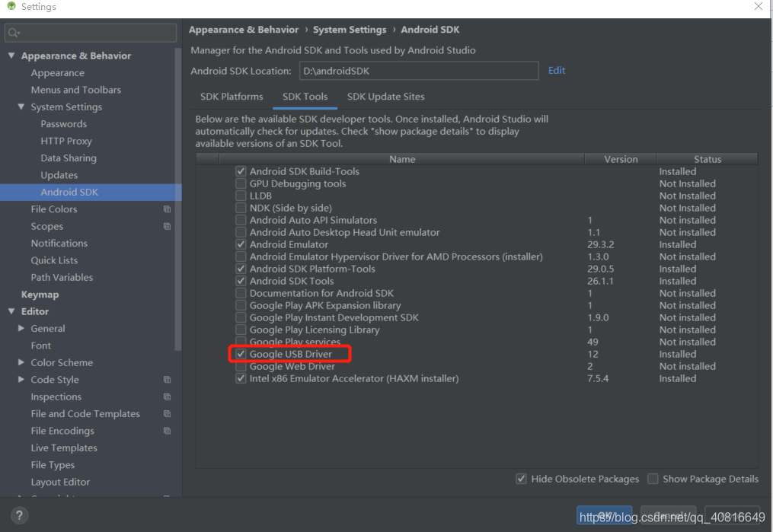Select Path Variables
The image size is (773, 532).
tap(62, 277)
